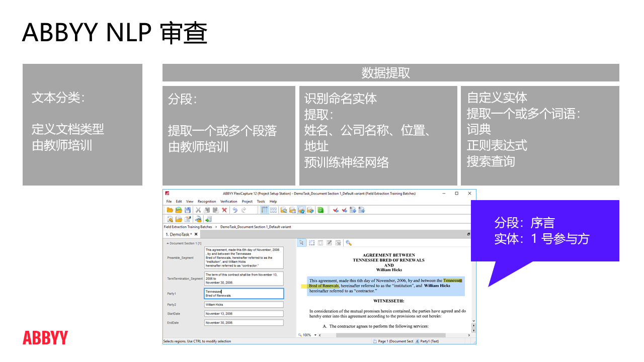Select the dashed rectangle region tool
Screen dimensions: 644x362
pos(311,242)
